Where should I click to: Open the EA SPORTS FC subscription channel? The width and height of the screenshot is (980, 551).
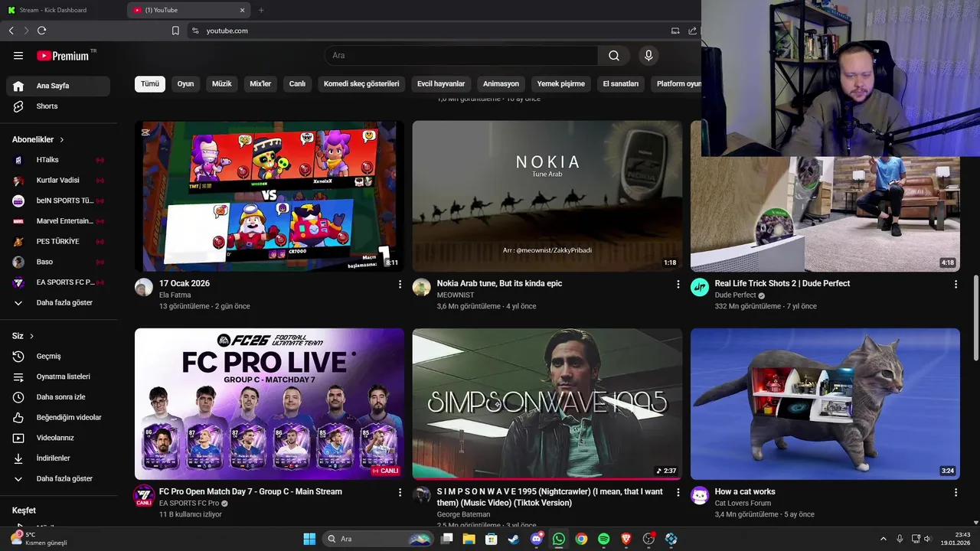coord(58,282)
